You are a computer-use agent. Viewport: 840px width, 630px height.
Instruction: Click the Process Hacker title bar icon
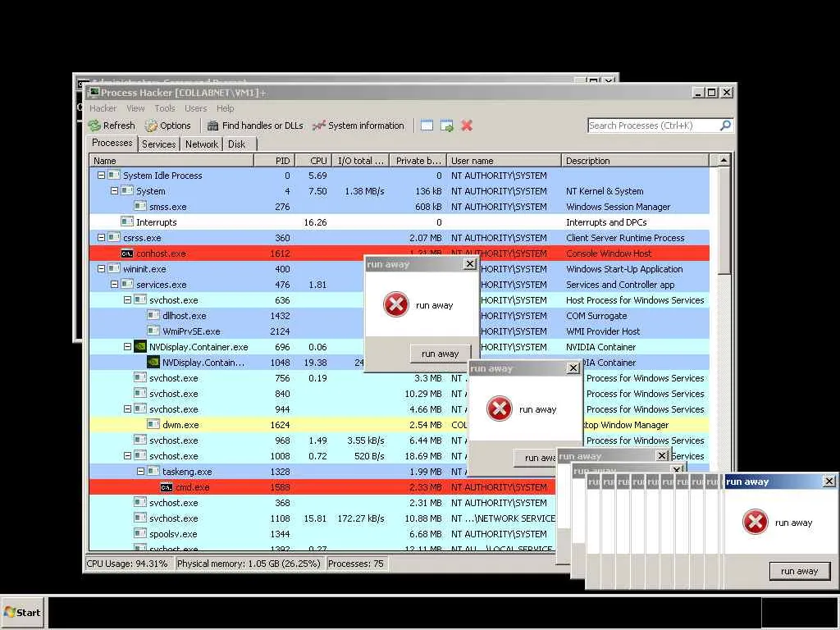click(x=94, y=93)
